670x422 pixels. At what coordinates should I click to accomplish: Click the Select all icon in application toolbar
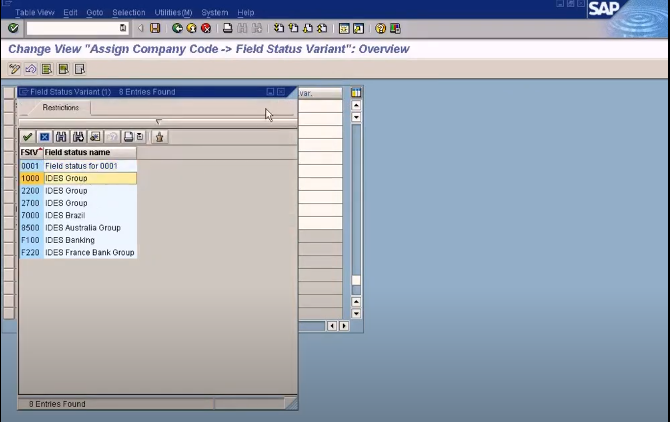tap(47, 69)
